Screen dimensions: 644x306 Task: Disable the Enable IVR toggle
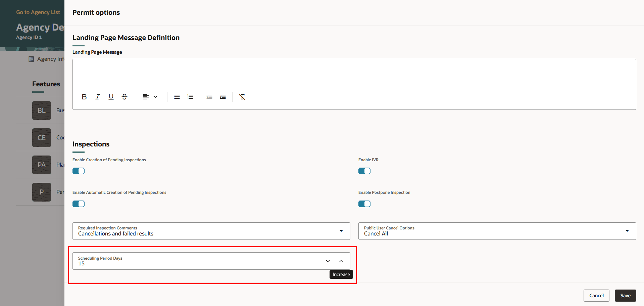(364, 171)
